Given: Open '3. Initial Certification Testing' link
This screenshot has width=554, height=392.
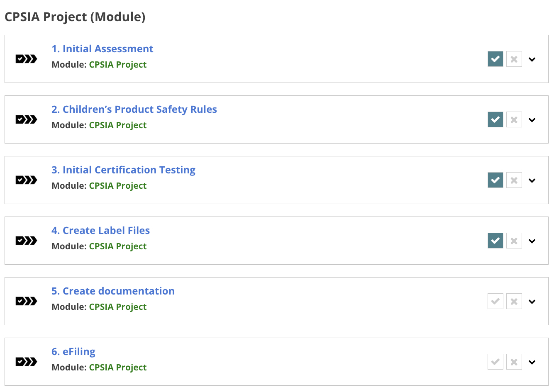Looking at the screenshot, I should pos(123,170).
